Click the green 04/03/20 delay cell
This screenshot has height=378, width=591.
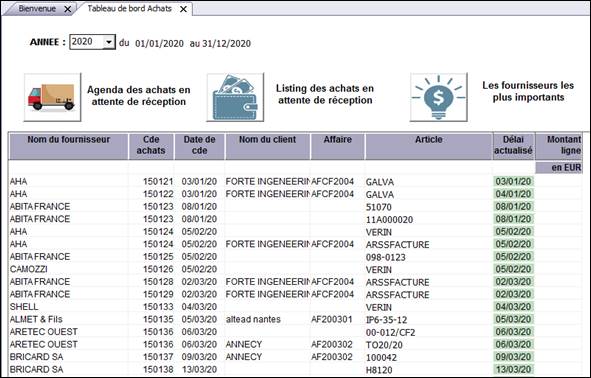(x=513, y=307)
